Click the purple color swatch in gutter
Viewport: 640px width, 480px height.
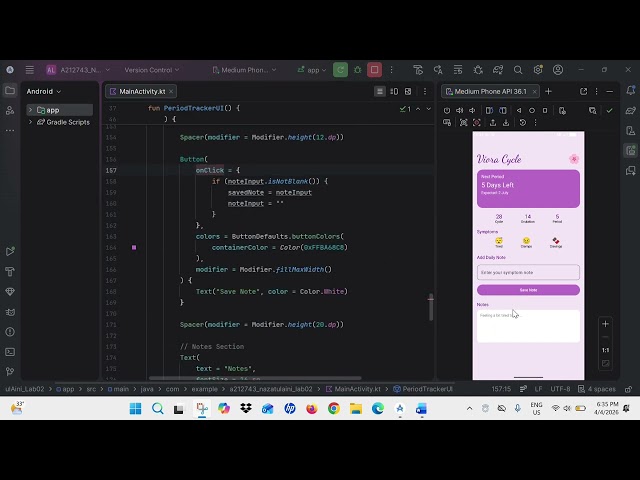133,247
